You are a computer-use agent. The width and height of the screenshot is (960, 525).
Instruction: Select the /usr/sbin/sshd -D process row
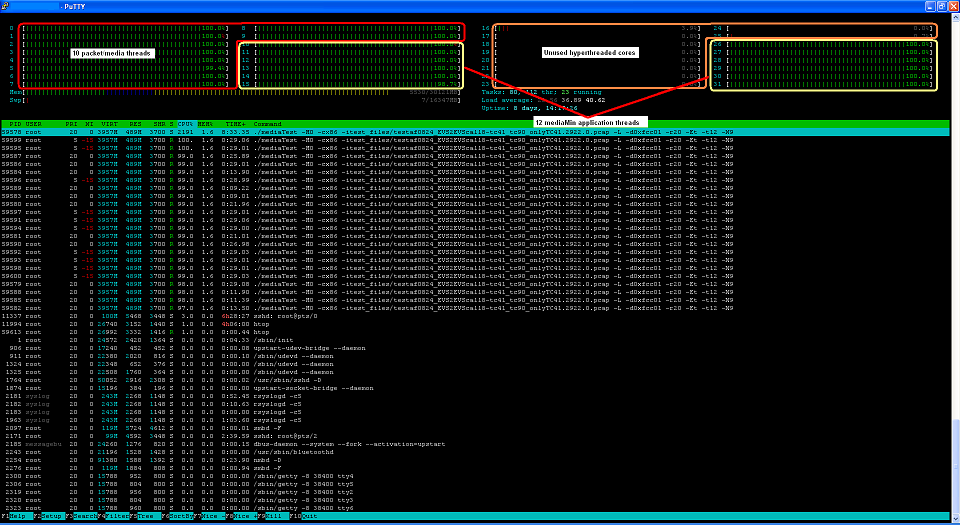coord(475,380)
